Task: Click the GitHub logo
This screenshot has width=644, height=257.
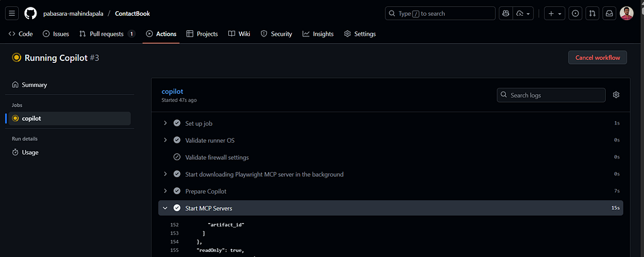Action: click(x=30, y=13)
